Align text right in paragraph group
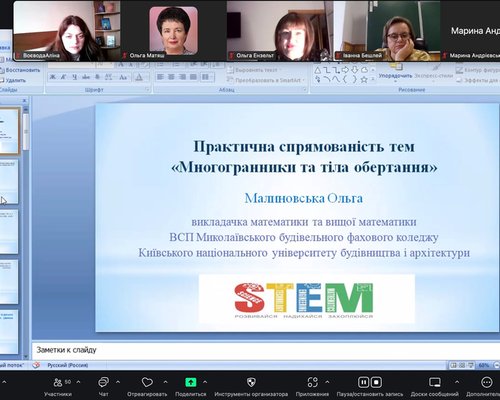 [182, 77]
